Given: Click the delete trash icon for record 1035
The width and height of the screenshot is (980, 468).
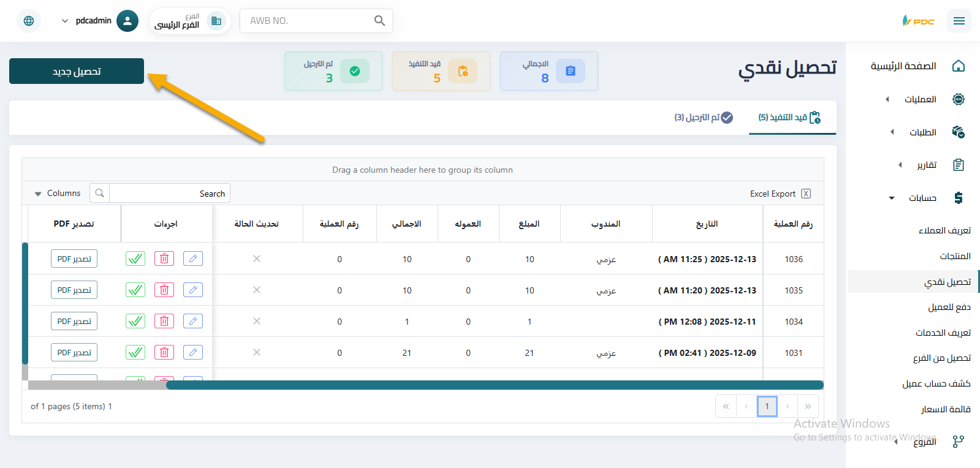Looking at the screenshot, I should coord(164,290).
